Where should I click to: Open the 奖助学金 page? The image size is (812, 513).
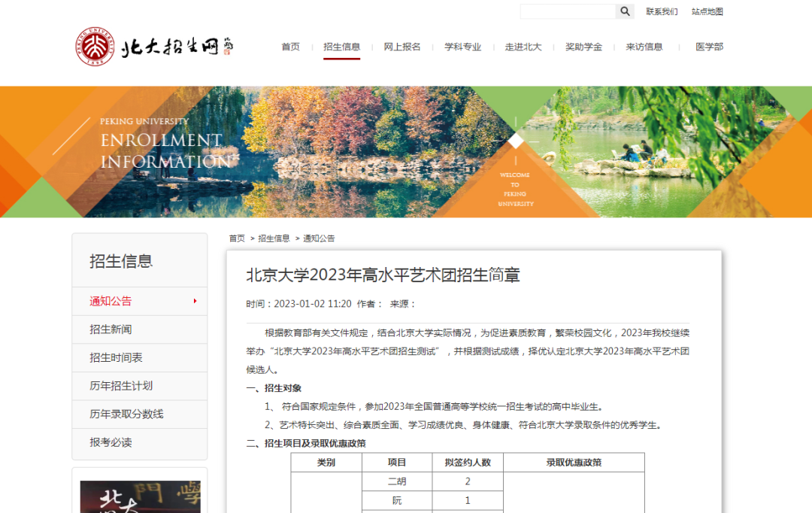pyautogui.click(x=583, y=46)
